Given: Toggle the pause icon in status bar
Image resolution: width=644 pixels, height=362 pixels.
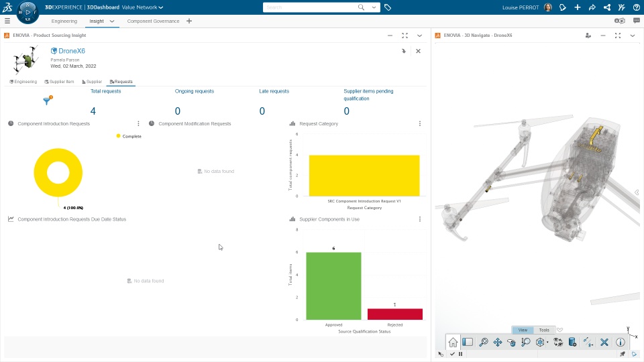Looking at the screenshot, I should click(x=460, y=354).
